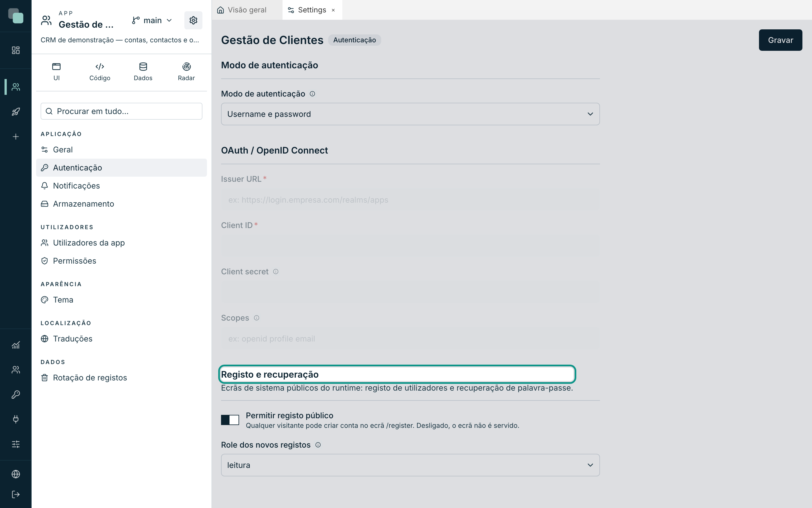Open Traduções settings
Screen dimensions: 812x508
pyautogui.click(x=122, y=339)
